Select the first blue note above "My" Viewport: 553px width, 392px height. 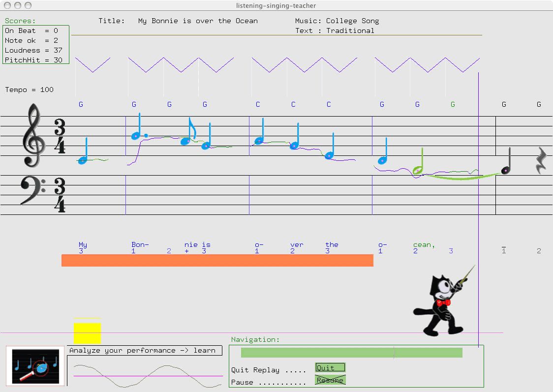(82, 160)
